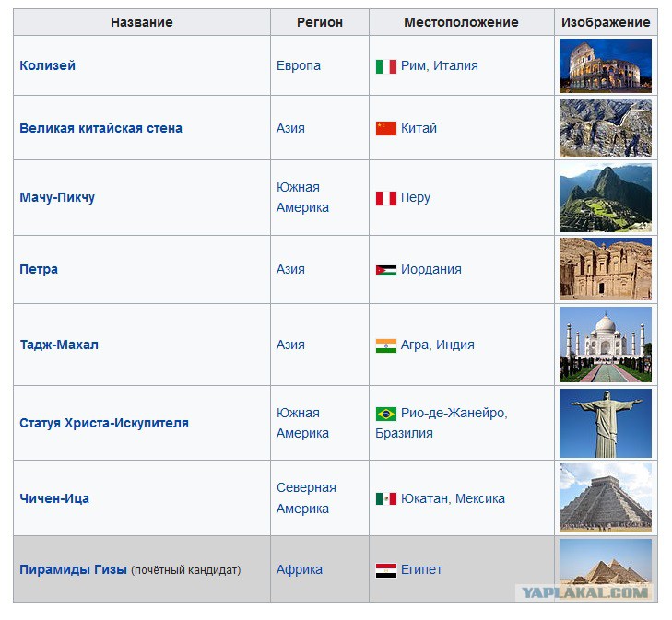
Task: Click the India flag icon
Action: 385,345
